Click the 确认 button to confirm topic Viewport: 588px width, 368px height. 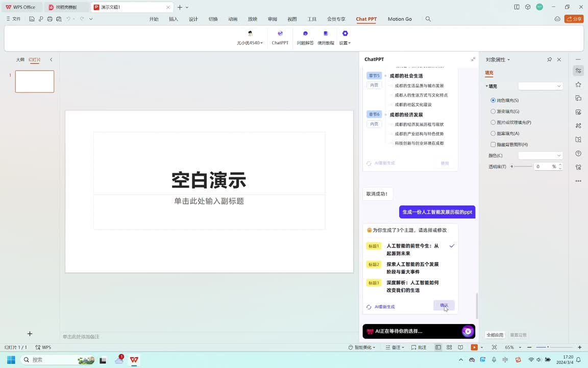coord(444,305)
